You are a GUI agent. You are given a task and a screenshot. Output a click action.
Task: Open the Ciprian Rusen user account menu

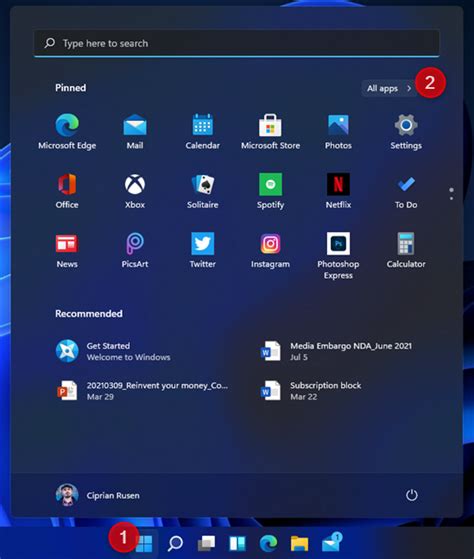(x=98, y=495)
